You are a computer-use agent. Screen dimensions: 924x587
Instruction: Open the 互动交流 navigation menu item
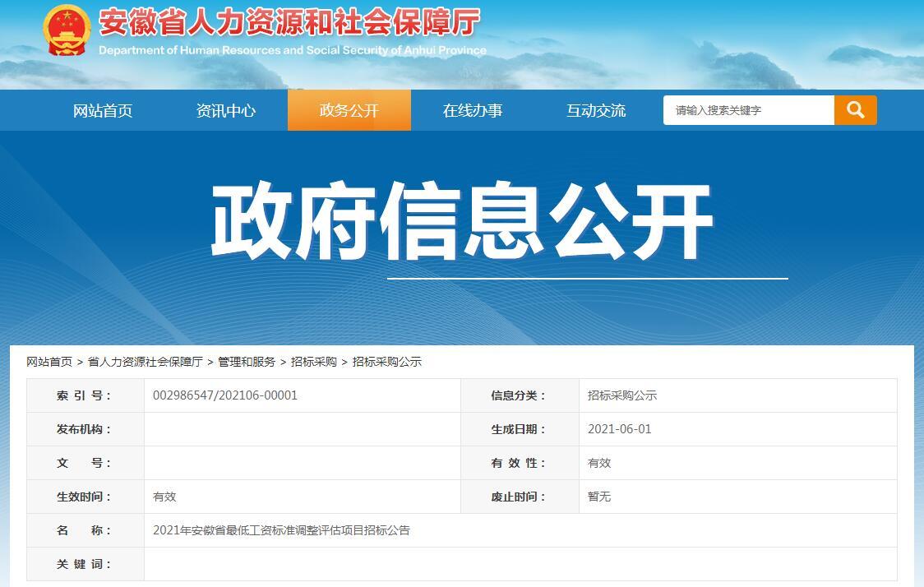coord(596,109)
